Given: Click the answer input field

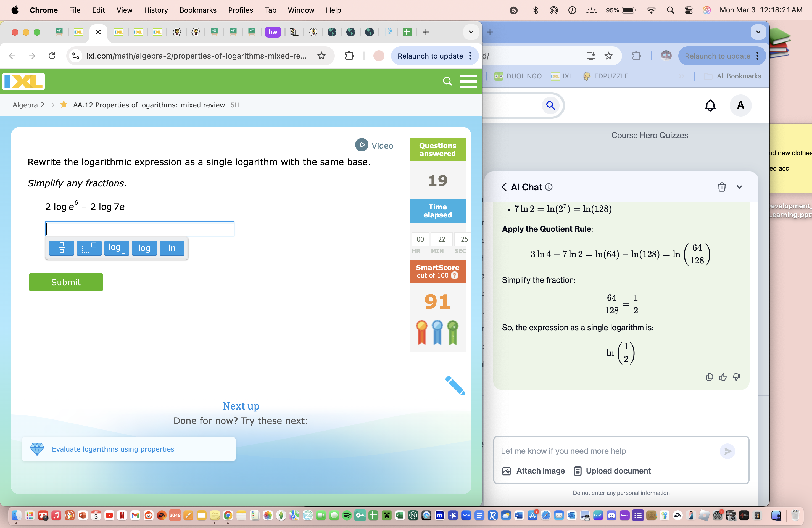Looking at the screenshot, I should click(139, 229).
